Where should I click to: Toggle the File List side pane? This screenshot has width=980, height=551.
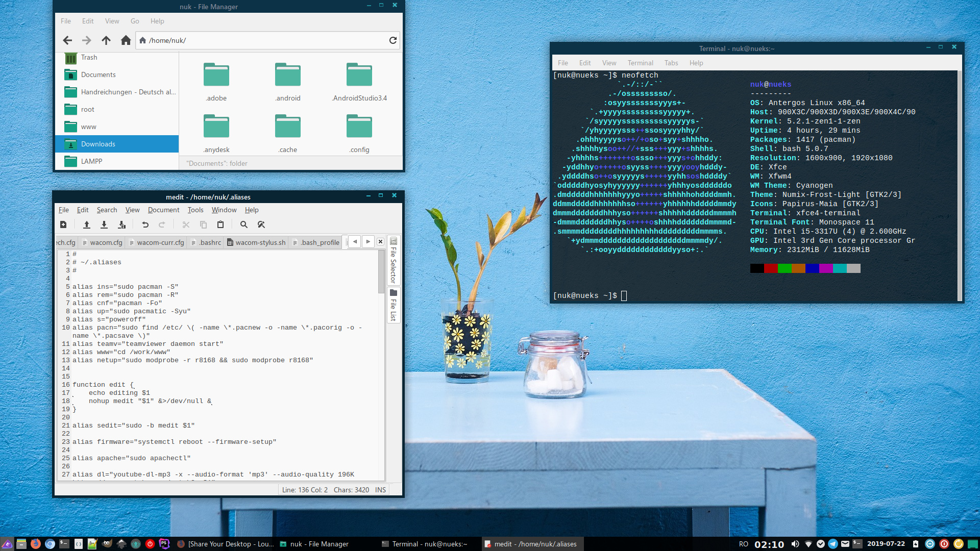pyautogui.click(x=393, y=305)
